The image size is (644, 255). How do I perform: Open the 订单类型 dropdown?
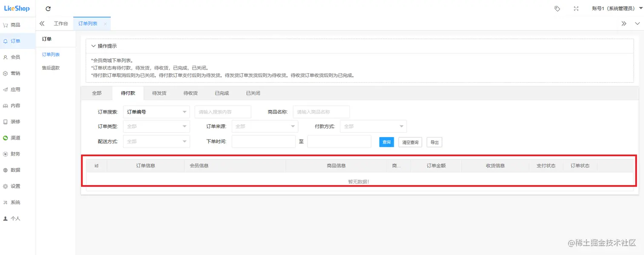pyautogui.click(x=156, y=126)
